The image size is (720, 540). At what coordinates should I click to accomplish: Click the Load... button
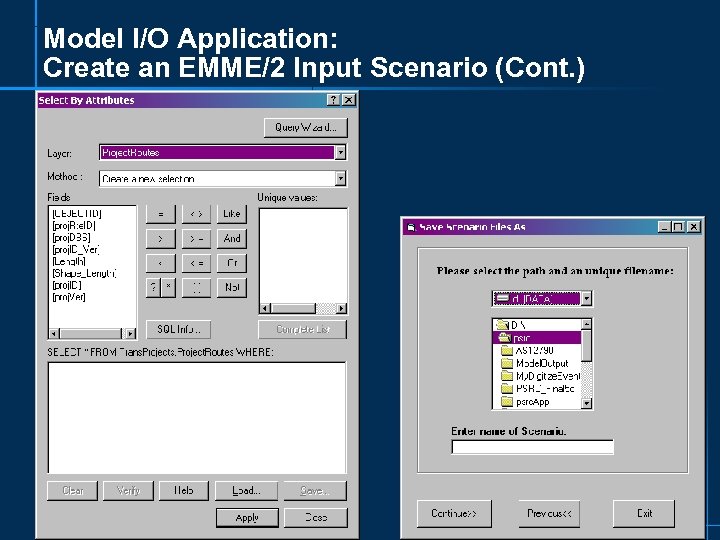pos(246,491)
